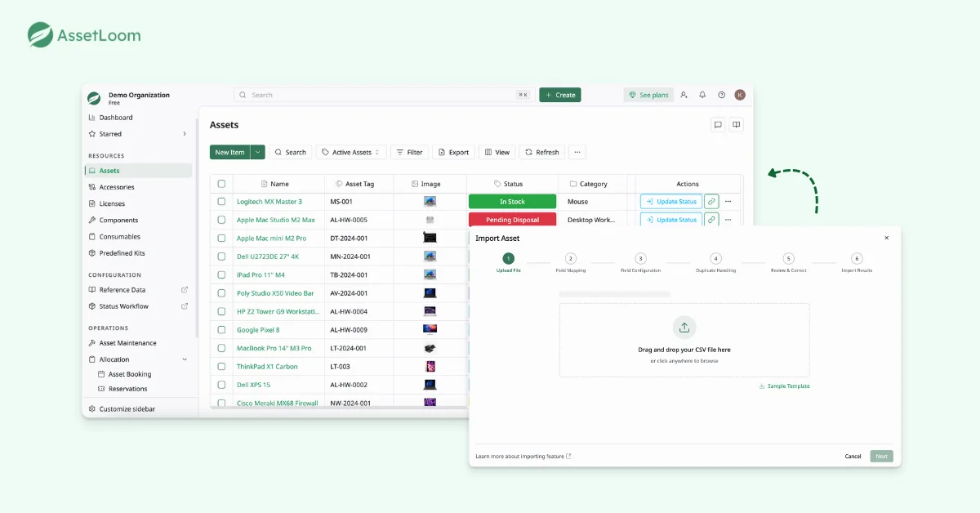Viewport: 980px width, 513px height.
Task: Open the Active Assets filter dropdown
Action: click(x=351, y=152)
